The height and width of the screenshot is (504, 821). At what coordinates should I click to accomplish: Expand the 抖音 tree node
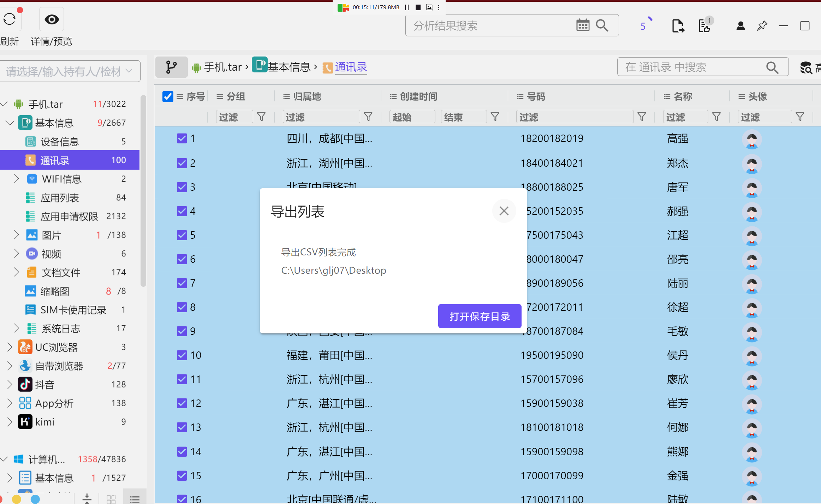point(10,384)
